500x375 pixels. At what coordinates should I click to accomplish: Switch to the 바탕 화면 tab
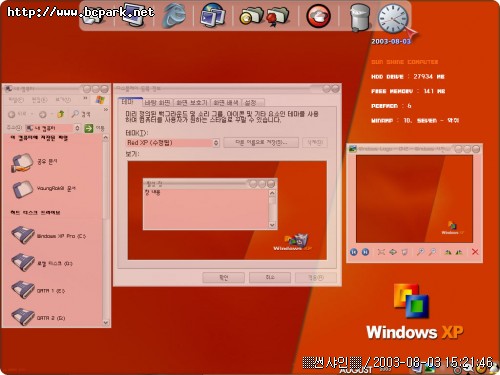tap(157, 102)
